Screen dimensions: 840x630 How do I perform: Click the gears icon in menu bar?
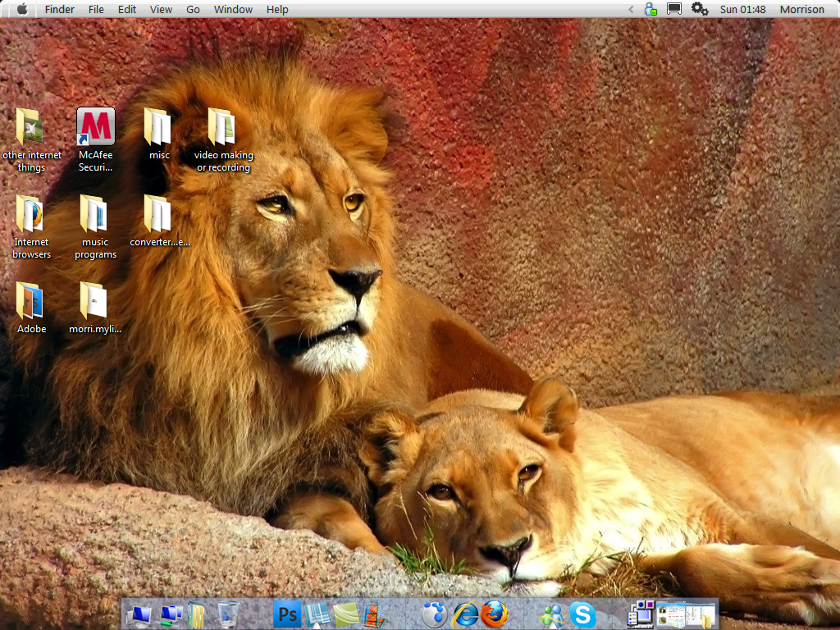pyautogui.click(x=699, y=9)
